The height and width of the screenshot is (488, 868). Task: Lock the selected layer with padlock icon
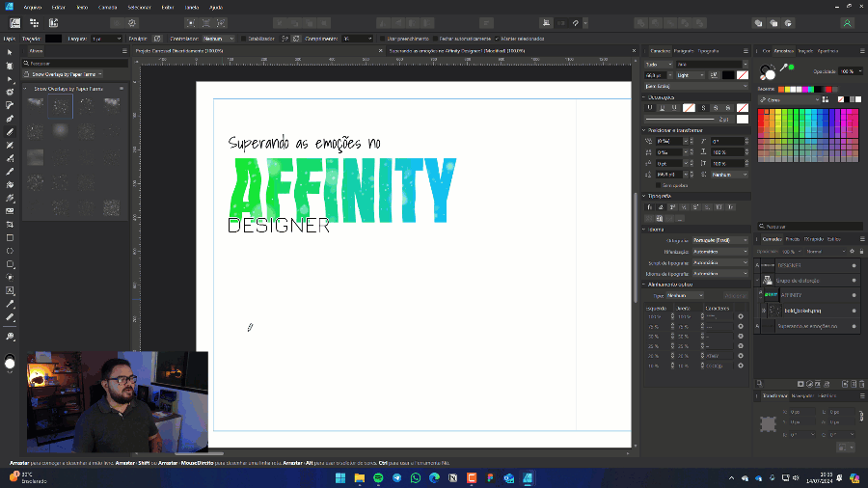pos(861,251)
